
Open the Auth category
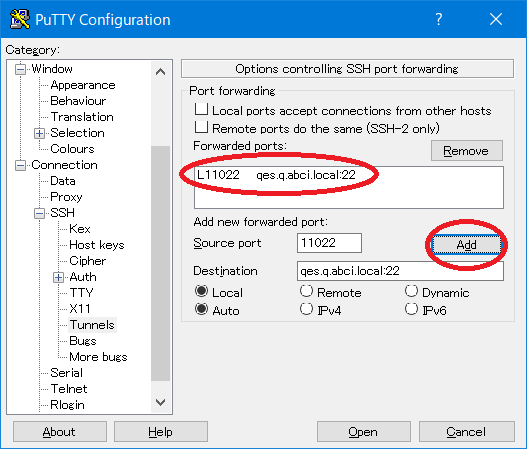(83, 277)
